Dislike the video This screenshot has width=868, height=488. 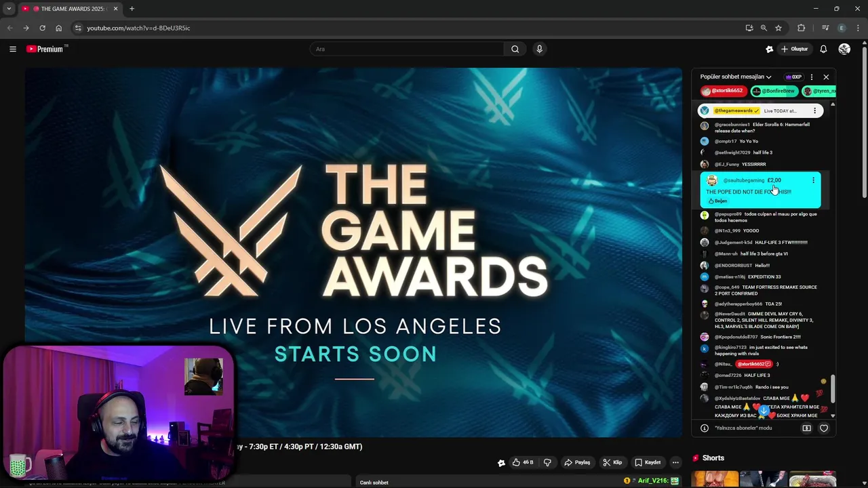(x=547, y=462)
